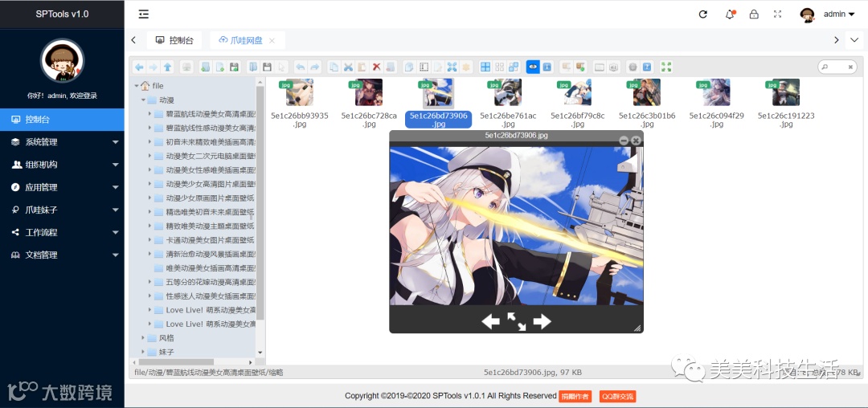Invert the file selection
The image size is (868, 408).
point(514,67)
